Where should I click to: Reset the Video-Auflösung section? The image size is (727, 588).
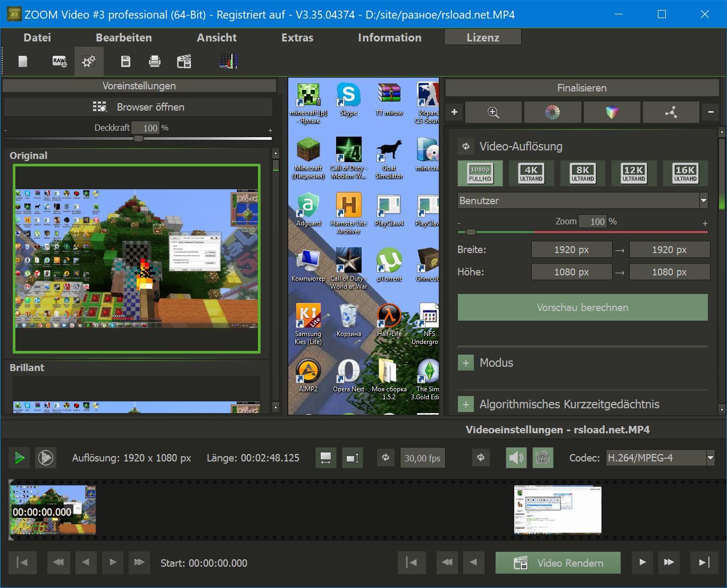(466, 146)
